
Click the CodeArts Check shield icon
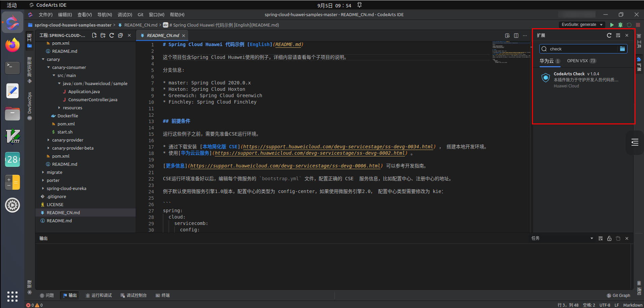[545, 78]
